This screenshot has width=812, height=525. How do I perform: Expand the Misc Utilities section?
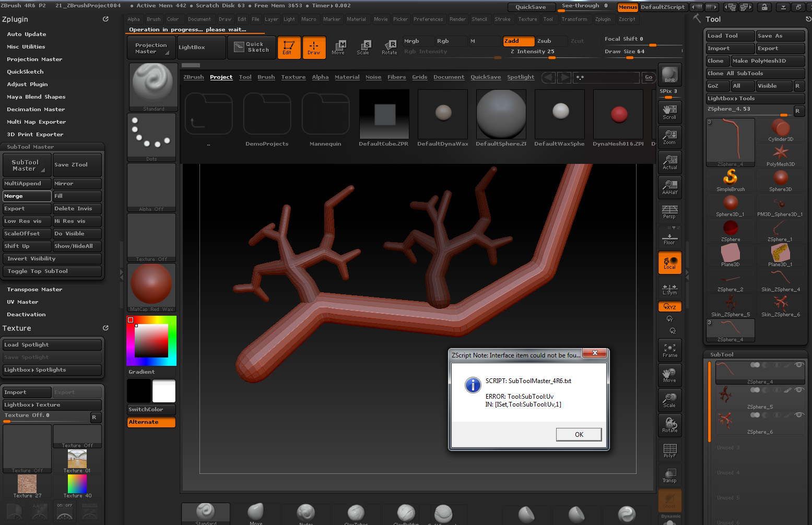pyautogui.click(x=26, y=47)
